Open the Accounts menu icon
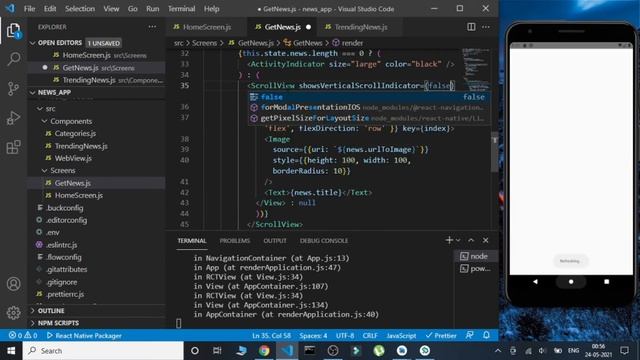 tap(13, 284)
